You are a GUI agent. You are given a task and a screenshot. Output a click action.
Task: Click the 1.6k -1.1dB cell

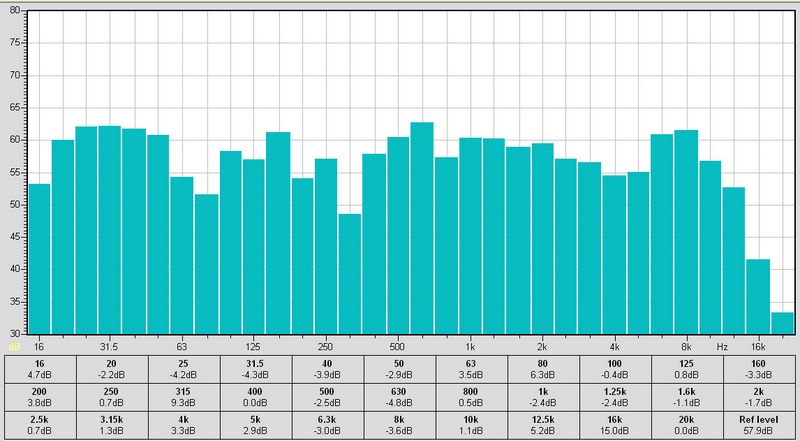(687, 397)
